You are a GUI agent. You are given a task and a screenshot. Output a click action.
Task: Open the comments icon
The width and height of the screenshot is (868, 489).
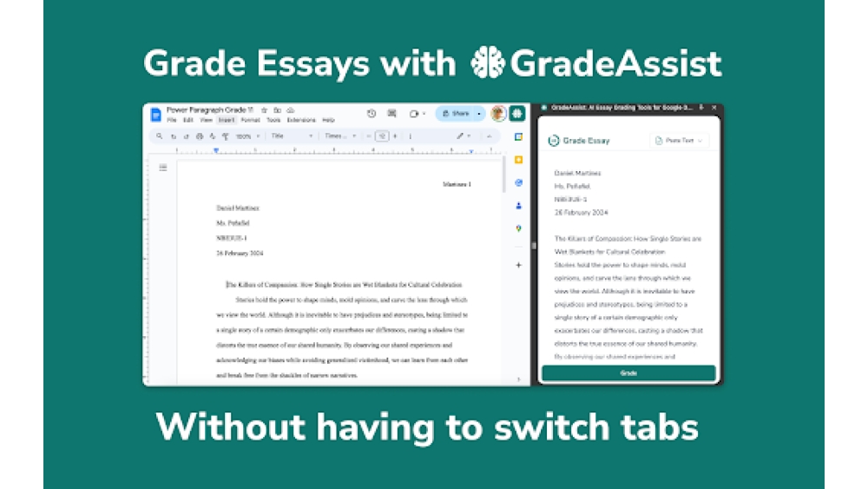pos(392,114)
